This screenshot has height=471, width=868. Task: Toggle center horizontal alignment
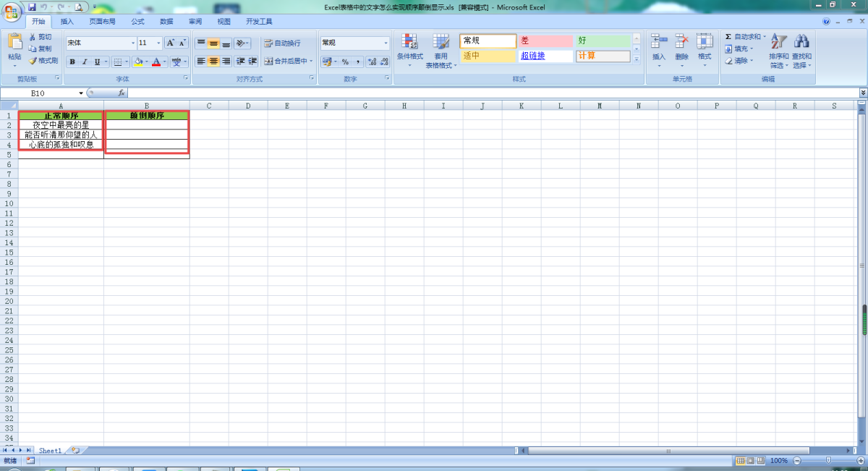point(213,61)
